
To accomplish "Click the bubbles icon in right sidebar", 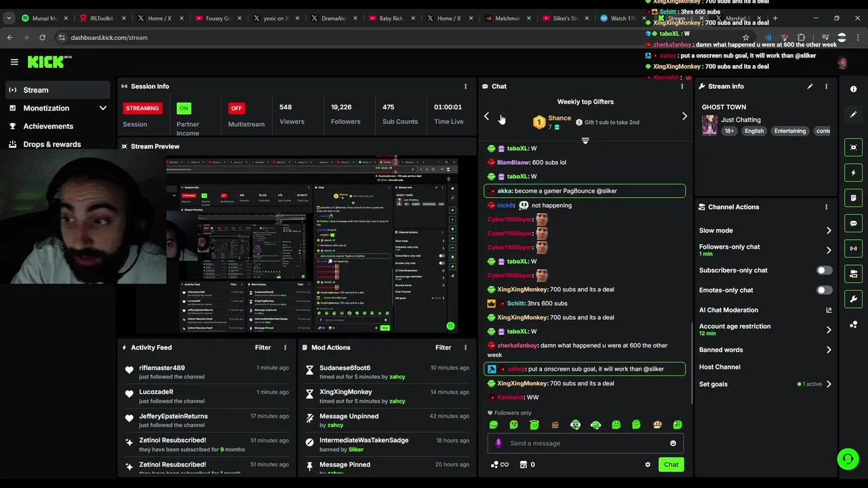I will click(x=853, y=325).
